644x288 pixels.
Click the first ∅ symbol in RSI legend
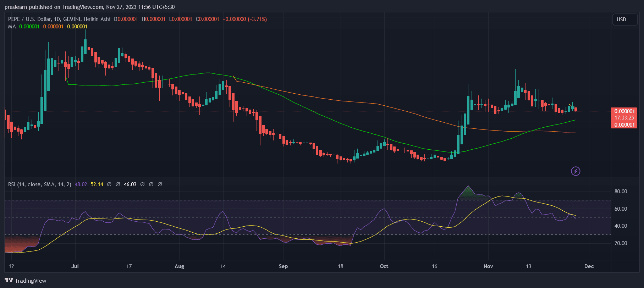click(109, 184)
